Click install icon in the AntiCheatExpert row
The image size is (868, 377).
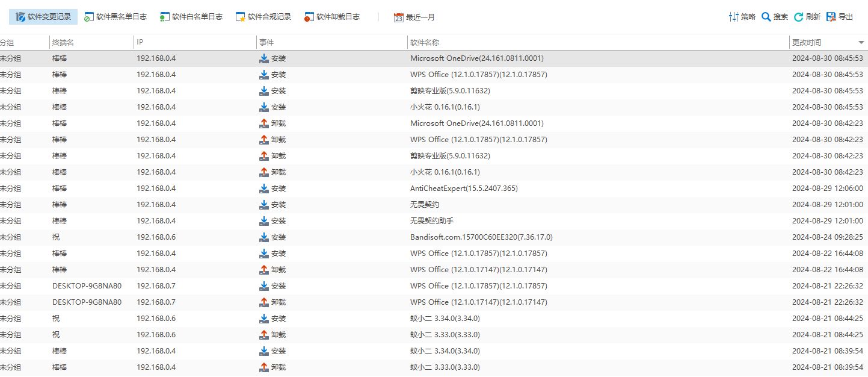tap(263, 188)
